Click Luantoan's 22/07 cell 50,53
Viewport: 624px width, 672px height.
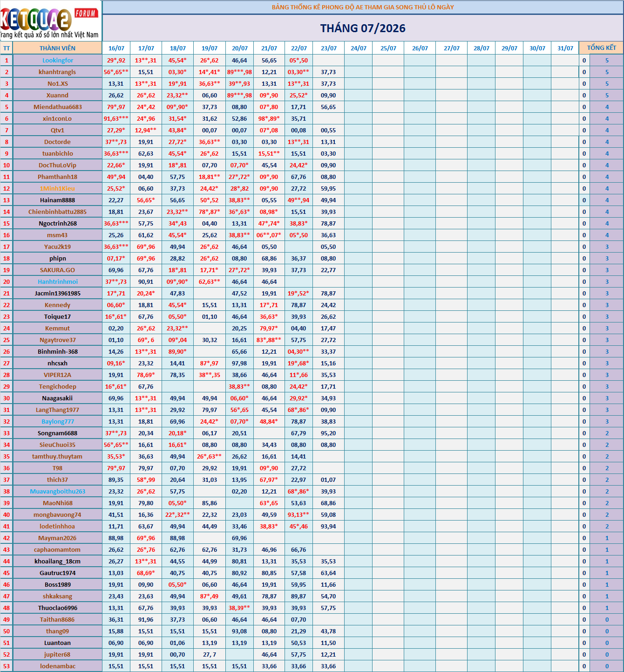pyautogui.click(x=298, y=643)
